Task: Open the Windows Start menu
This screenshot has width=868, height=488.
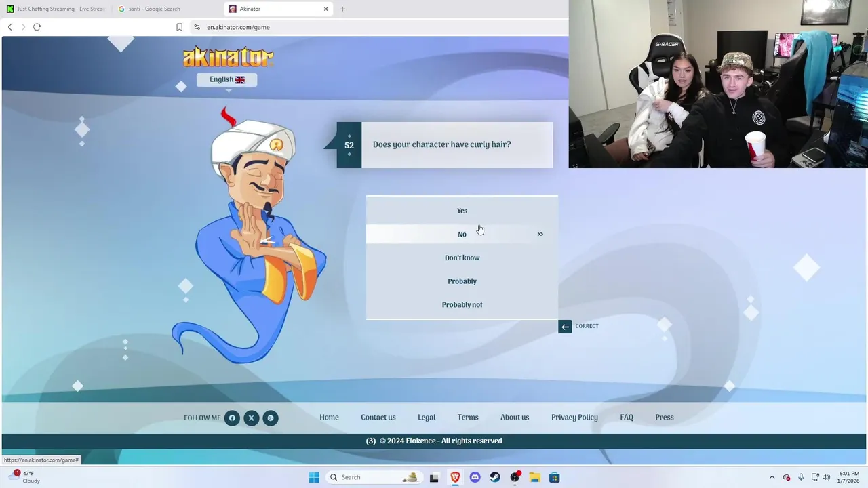Action: click(314, 477)
